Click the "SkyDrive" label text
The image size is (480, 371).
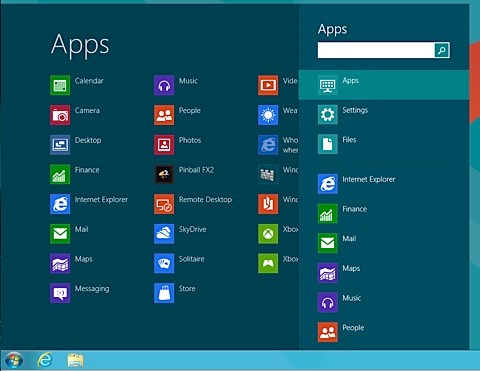pos(193,229)
